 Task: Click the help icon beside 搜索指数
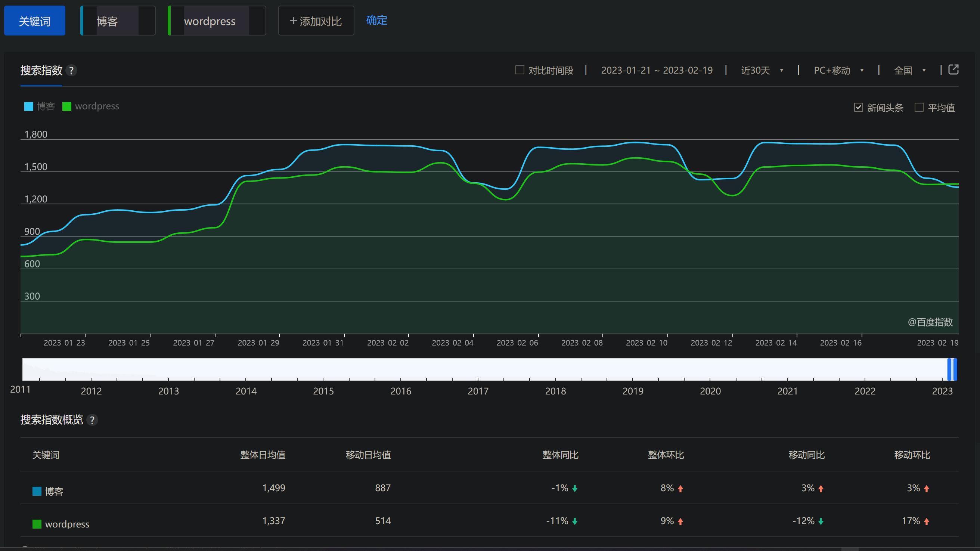pyautogui.click(x=71, y=70)
